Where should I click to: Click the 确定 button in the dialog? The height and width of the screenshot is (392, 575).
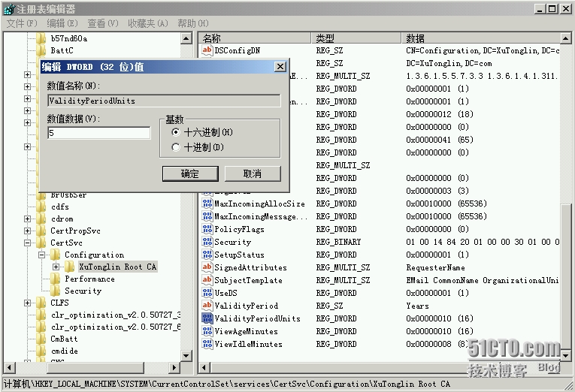190,173
